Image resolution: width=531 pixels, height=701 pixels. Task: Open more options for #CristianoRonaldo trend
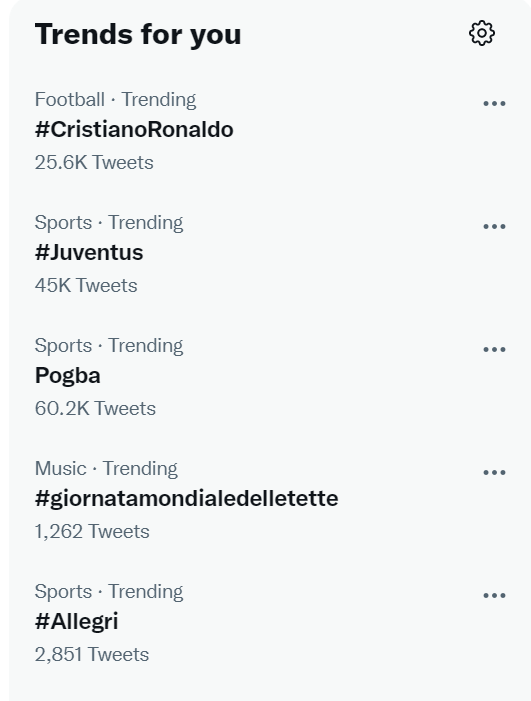tap(494, 104)
